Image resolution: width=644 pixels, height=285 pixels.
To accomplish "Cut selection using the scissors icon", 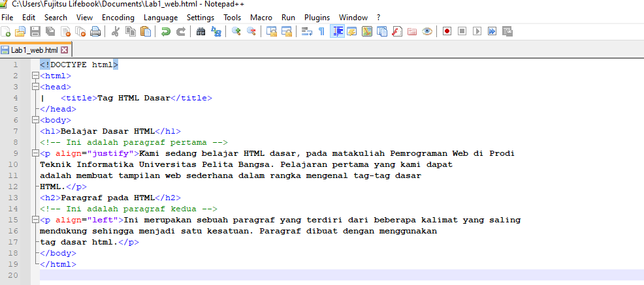I will pos(116,31).
